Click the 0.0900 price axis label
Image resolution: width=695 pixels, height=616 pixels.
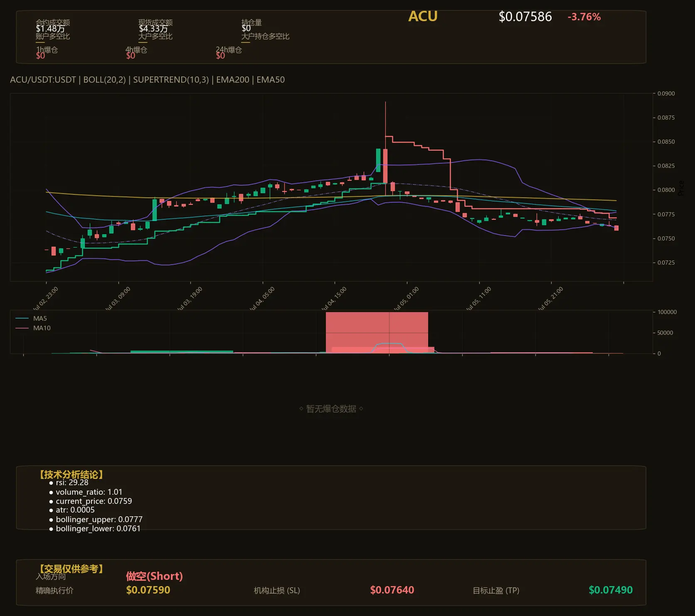click(666, 93)
